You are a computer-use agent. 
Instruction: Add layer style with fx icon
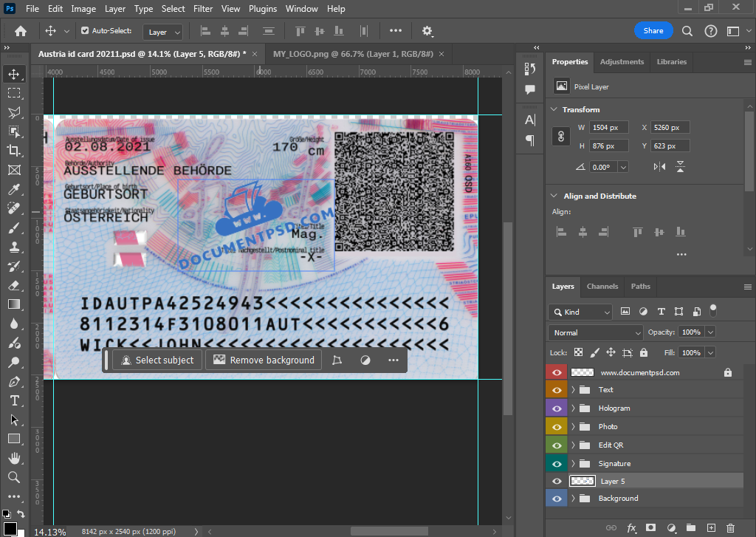click(631, 528)
